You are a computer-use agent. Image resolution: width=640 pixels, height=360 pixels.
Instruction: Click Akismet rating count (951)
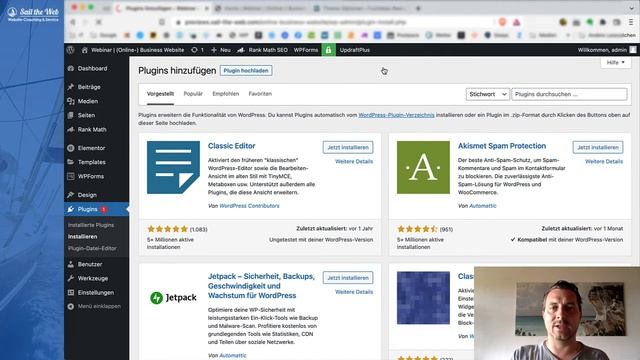click(447, 229)
